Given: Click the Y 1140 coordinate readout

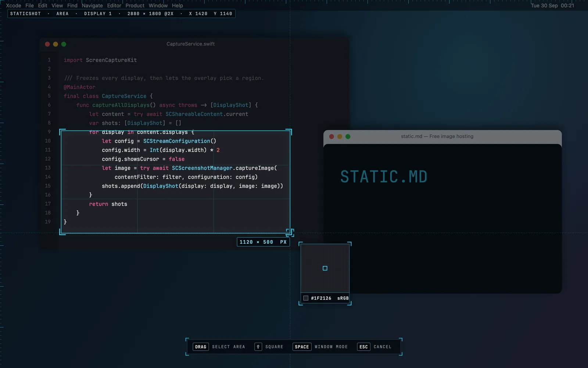Looking at the screenshot, I should click(223, 14).
